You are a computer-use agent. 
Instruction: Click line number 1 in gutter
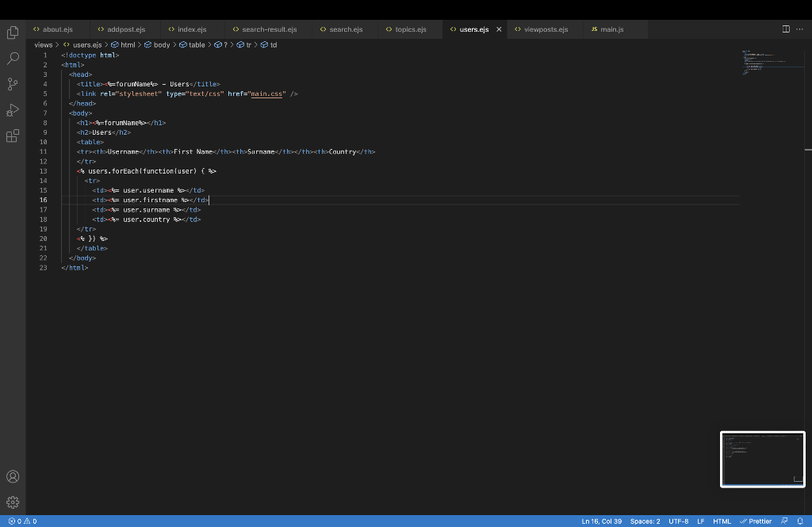[x=45, y=55]
